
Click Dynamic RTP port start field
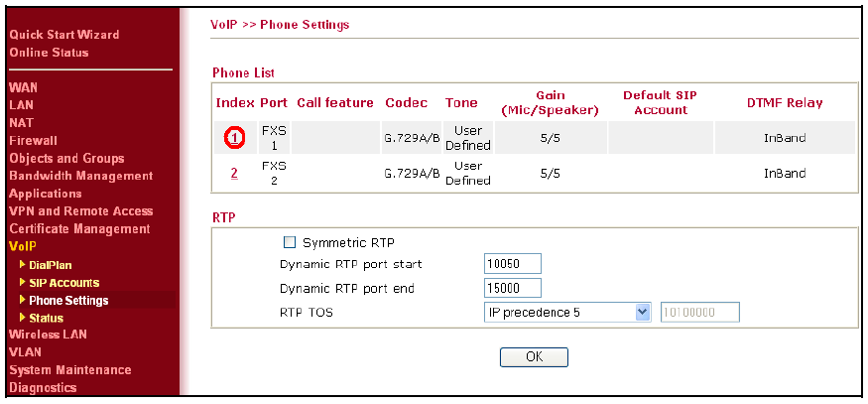[512, 264]
